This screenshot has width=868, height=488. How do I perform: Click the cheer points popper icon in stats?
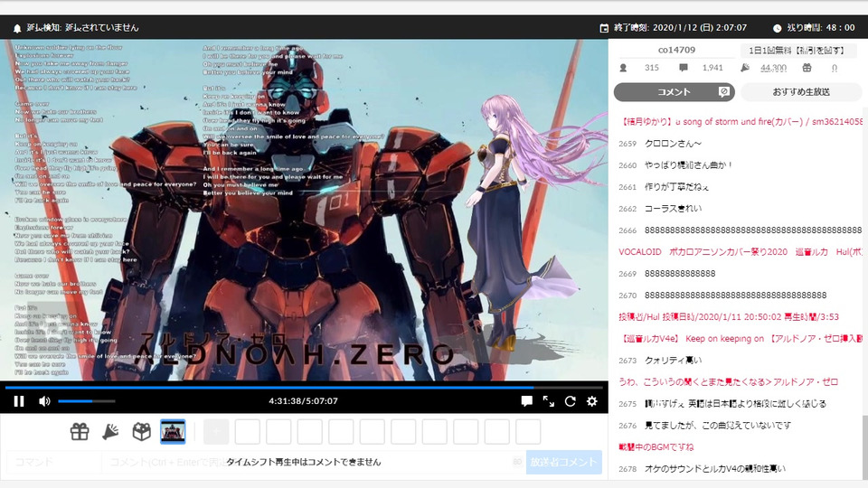tap(744, 68)
